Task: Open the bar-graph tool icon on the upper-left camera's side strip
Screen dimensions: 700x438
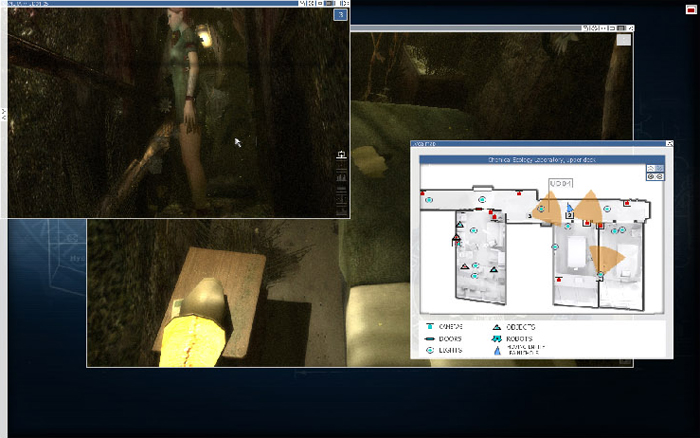Action: tap(342, 177)
